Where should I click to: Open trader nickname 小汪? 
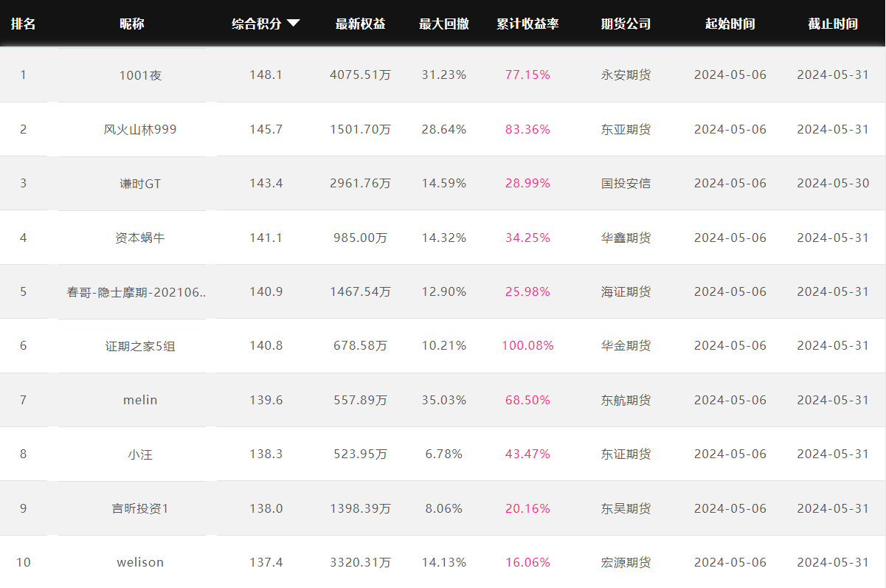pyautogui.click(x=140, y=454)
